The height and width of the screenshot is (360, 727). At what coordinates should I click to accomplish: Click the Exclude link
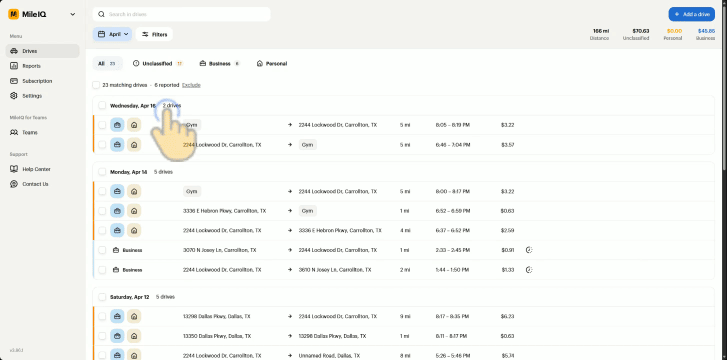tap(191, 85)
